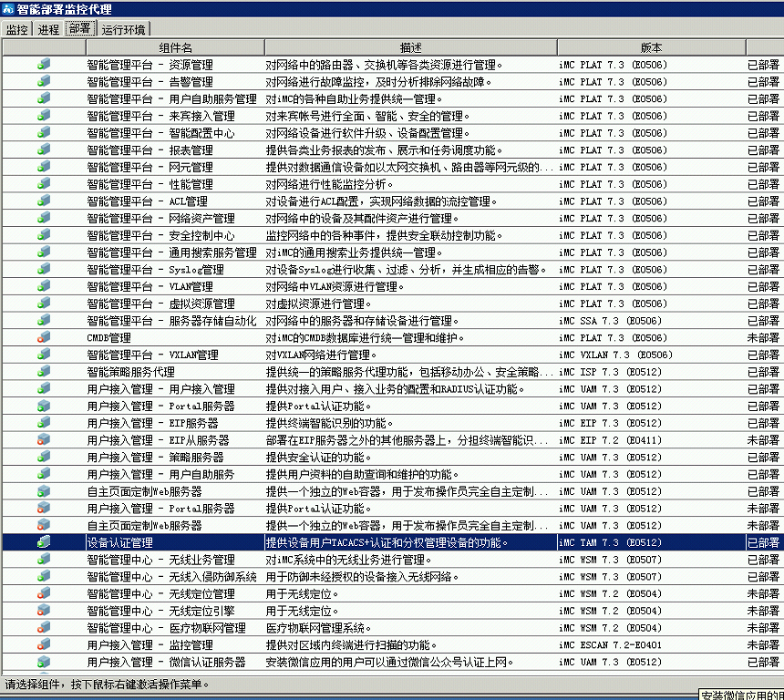The width and height of the screenshot is (784, 700).
Task: Click the icon beside 性能管理 row
Action: 44,183
